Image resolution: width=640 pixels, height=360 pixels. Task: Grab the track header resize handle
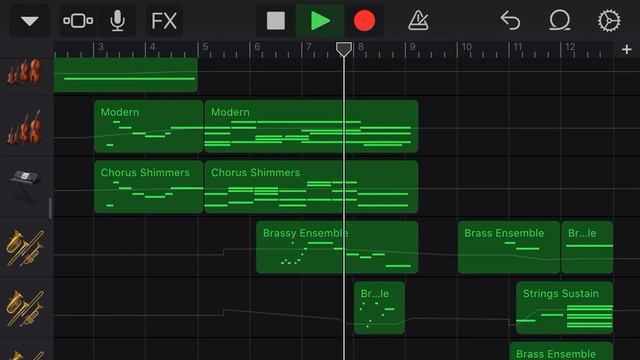click(x=50, y=208)
